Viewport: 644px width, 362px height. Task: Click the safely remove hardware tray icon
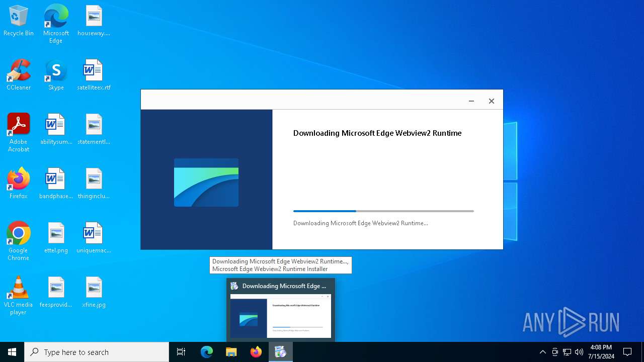pos(555,352)
